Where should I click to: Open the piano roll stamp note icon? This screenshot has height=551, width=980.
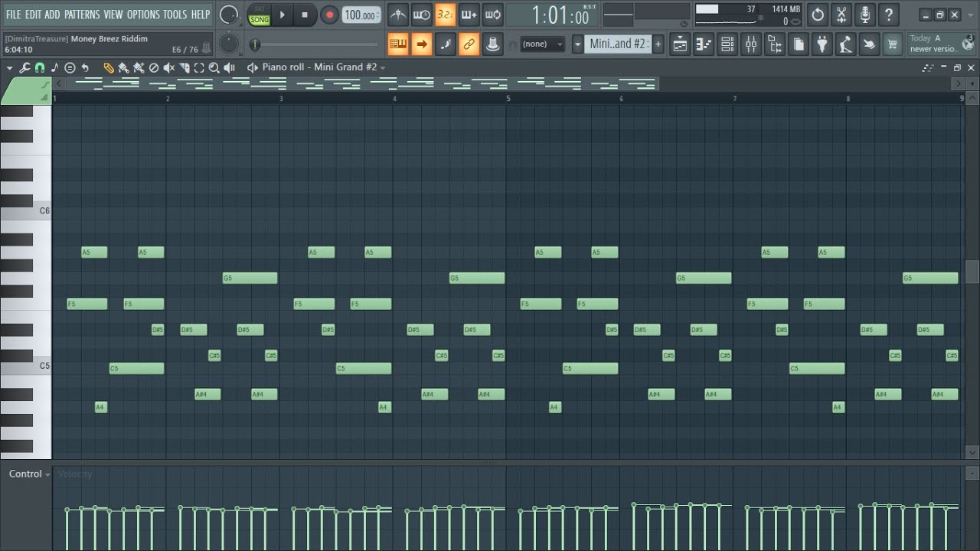[55, 67]
